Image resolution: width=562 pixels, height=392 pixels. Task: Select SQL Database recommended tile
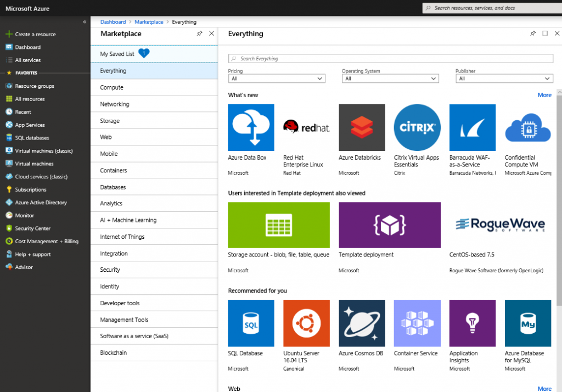click(251, 323)
